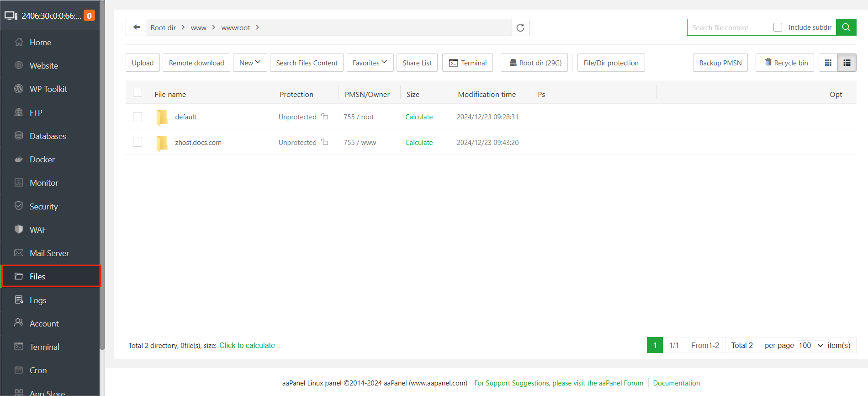This screenshot has height=396, width=868.
Task: Calculate size of default folder
Action: tap(418, 117)
